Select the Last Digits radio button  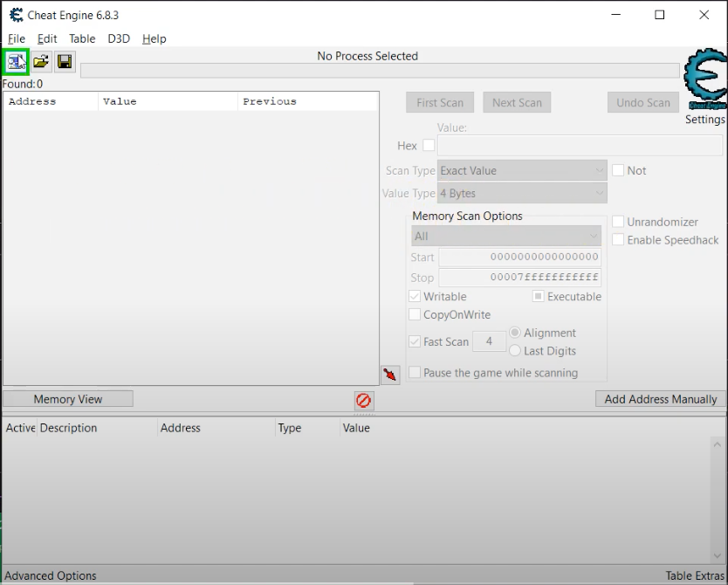515,350
